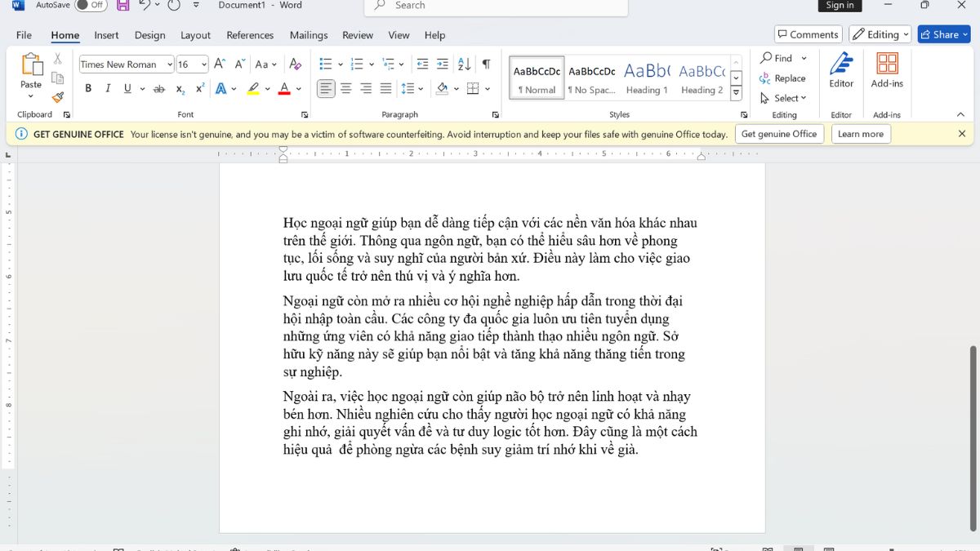
Task: Click the Redo/Repeat circular arrow
Action: tap(174, 6)
